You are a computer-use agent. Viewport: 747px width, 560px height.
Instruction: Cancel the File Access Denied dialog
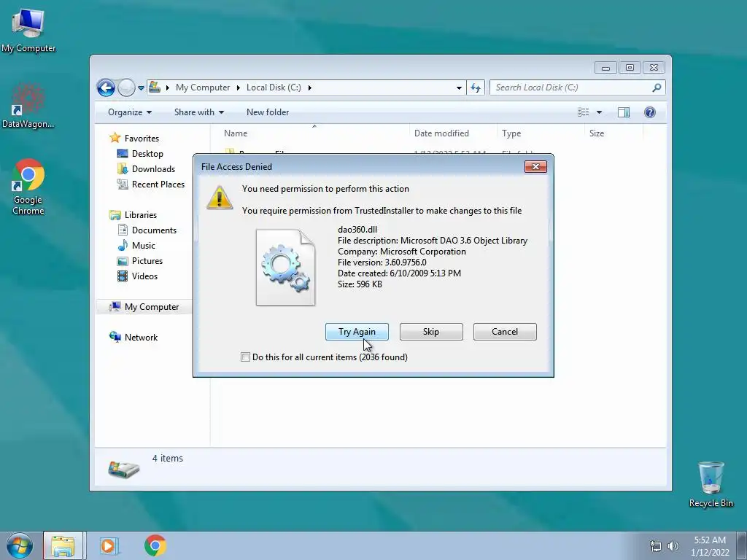point(505,332)
